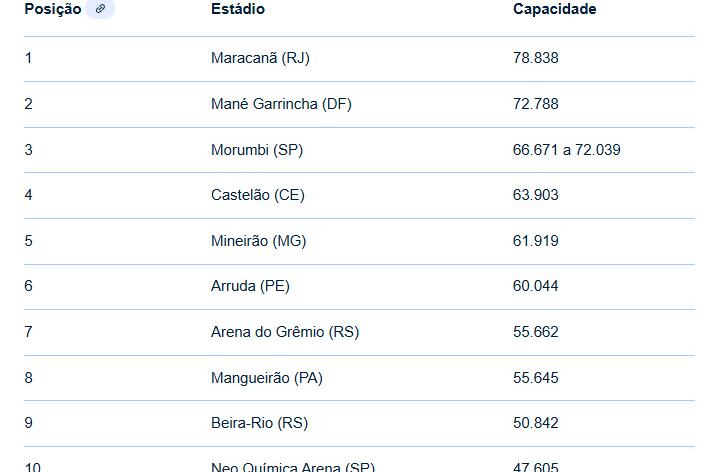Select the capacity value 72.788
Screen dimensions: 708x472
536,104
